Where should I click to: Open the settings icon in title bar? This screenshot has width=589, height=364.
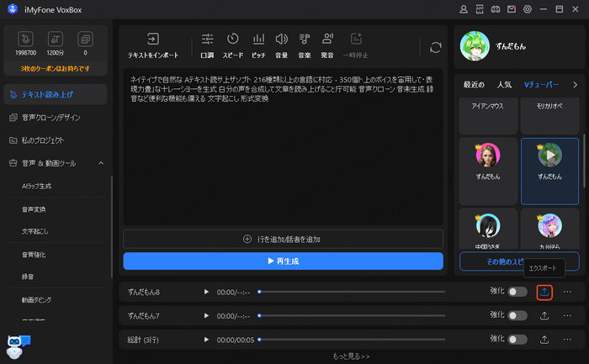pyautogui.click(x=528, y=9)
